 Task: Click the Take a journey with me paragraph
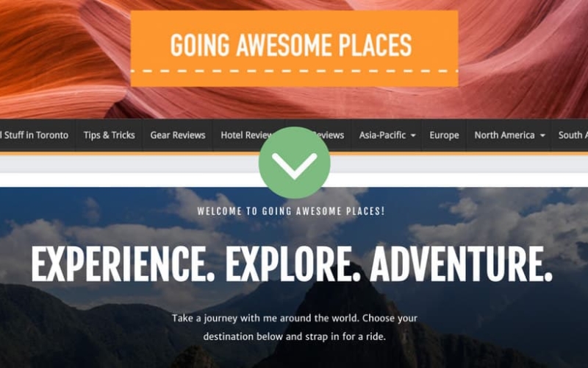click(x=295, y=327)
